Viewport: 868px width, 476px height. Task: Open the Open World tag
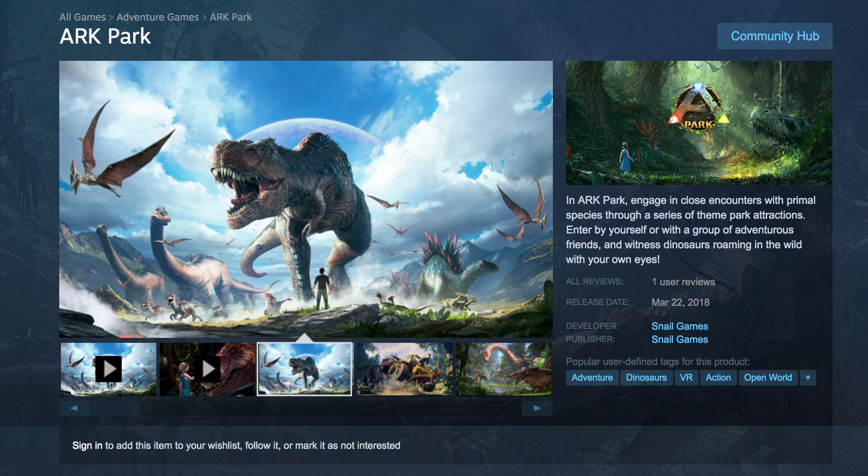tap(768, 378)
